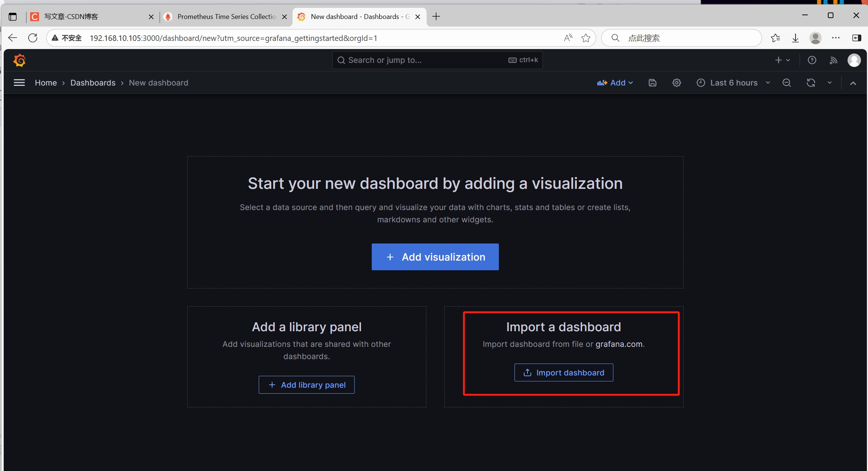Expand the refresh interval dropdown arrow
This screenshot has height=471, width=868.
(830, 83)
